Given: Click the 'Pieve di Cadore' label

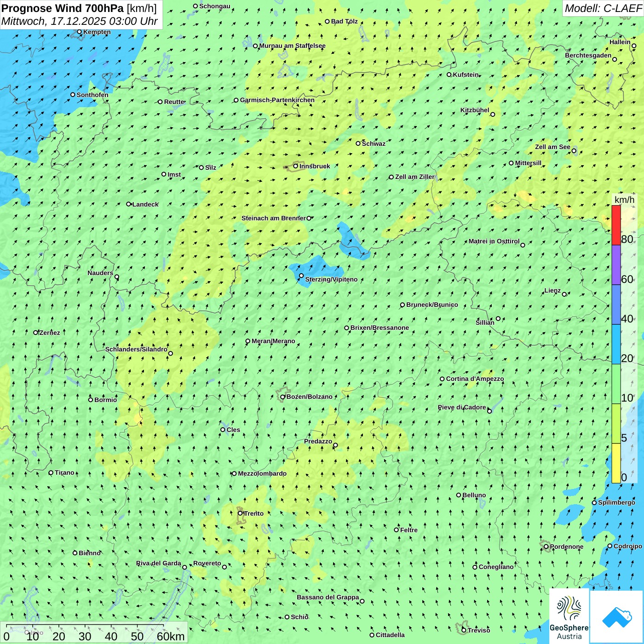Looking at the screenshot, I should coord(462,407).
